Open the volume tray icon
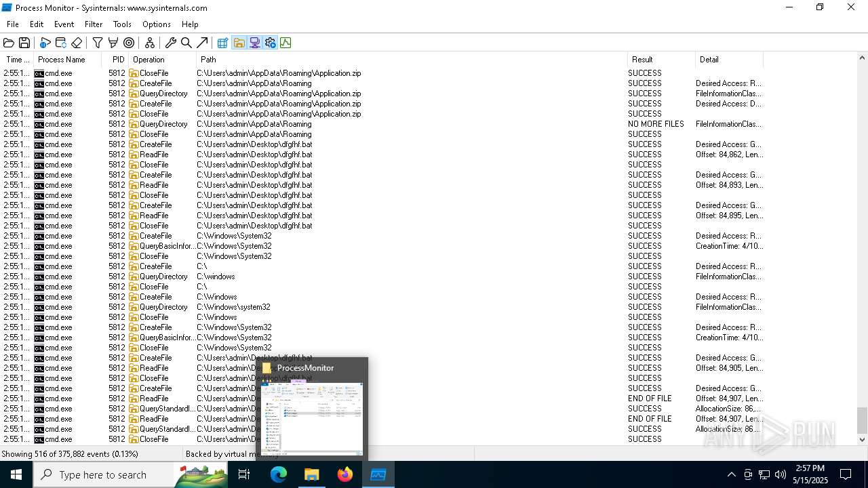The image size is (868, 488). (x=780, y=475)
